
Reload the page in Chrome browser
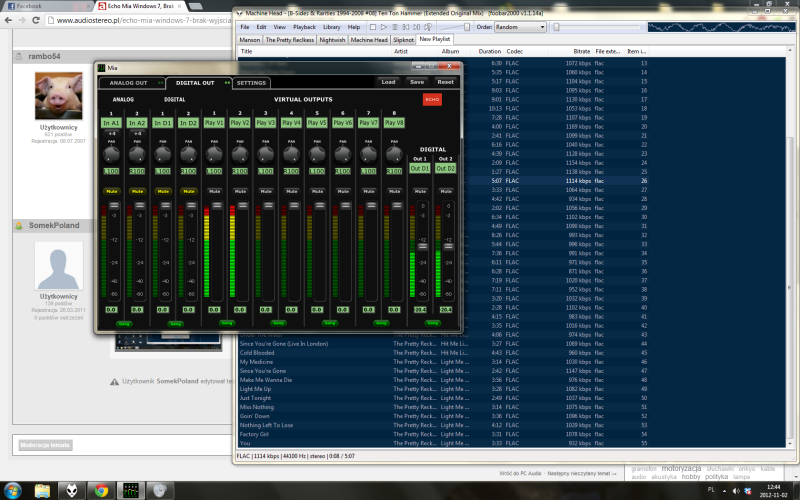pos(36,20)
